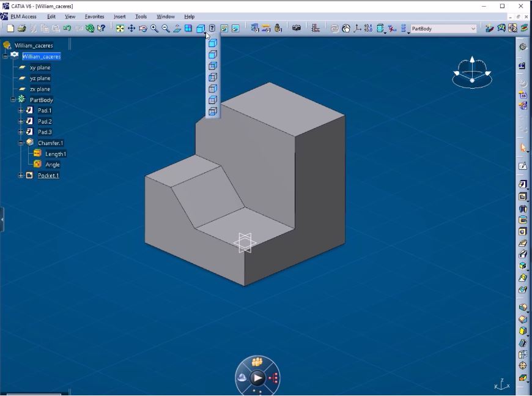Viewport: 532px width, 396px height.
Task: Choose the last view mode in flyout
Action: 213,111
